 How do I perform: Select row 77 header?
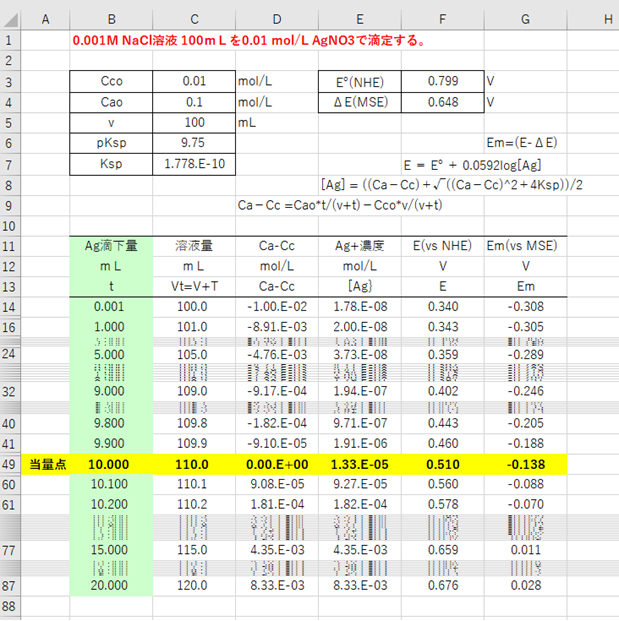(x=10, y=551)
